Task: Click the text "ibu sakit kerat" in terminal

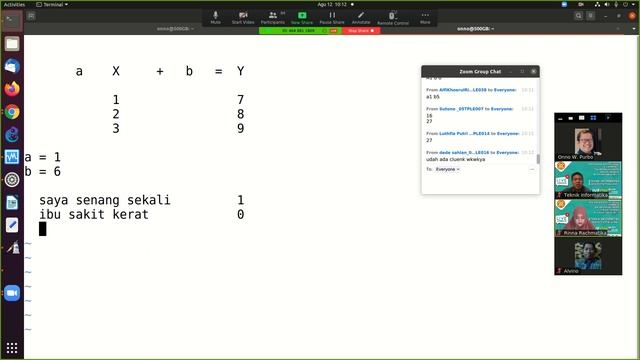Action: coord(94,214)
